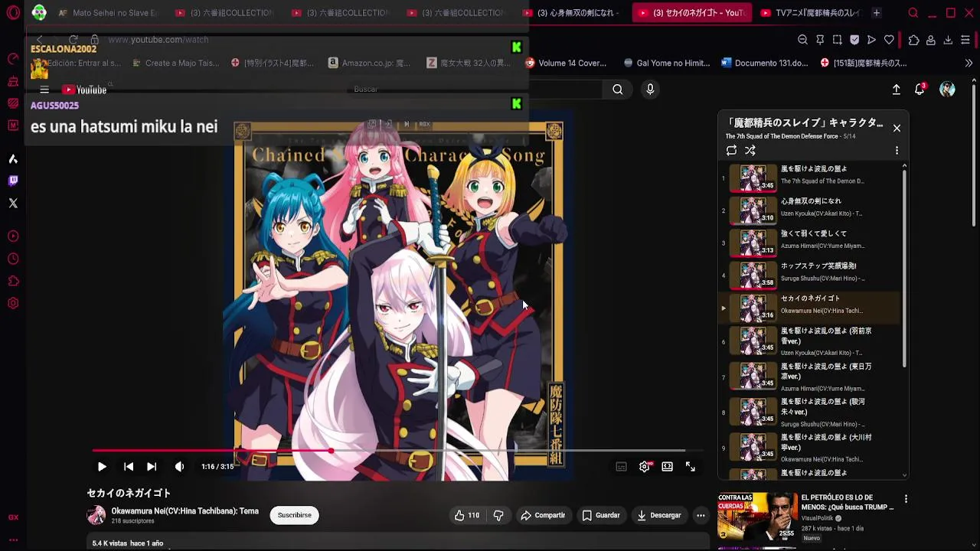
Task: Switch to TVアニメ魔都精兵のスレイブ tab
Action: (x=810, y=13)
